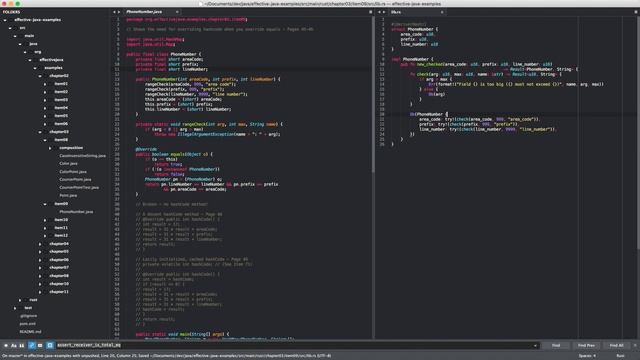640x360 pixels.
Task: Collapse the src folder
Action: (x=10, y=28)
